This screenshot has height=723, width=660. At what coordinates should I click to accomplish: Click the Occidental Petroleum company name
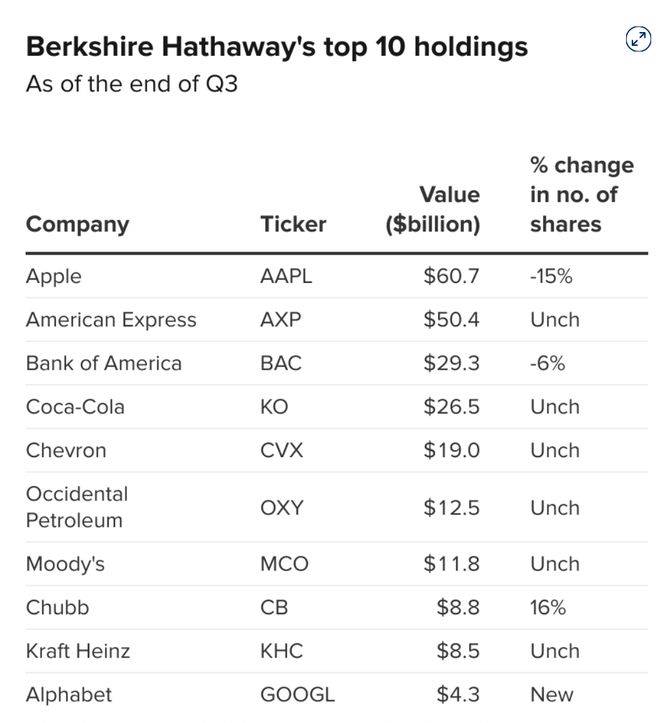coord(77,507)
